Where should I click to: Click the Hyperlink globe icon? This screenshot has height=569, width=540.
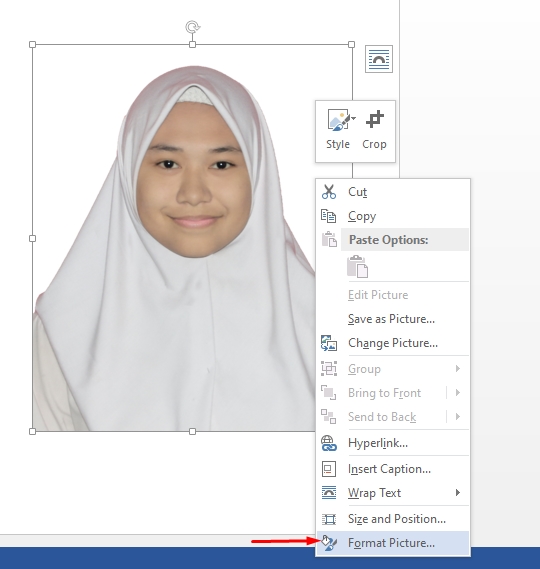[329, 443]
